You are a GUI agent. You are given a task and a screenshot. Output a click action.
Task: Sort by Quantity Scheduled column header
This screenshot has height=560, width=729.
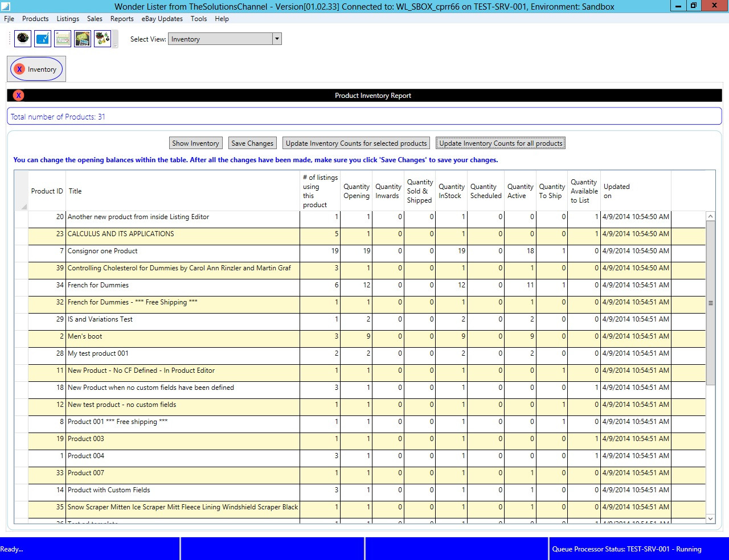pos(486,191)
